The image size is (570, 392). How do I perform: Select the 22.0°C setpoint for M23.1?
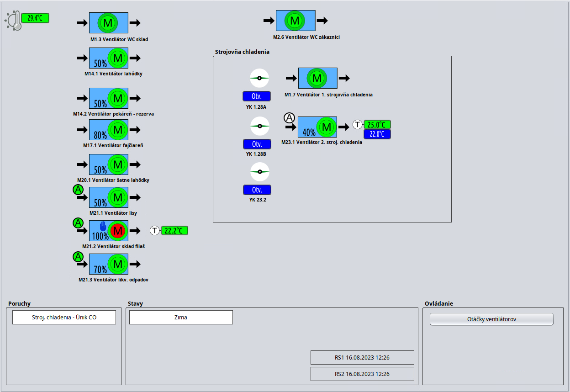(377, 134)
